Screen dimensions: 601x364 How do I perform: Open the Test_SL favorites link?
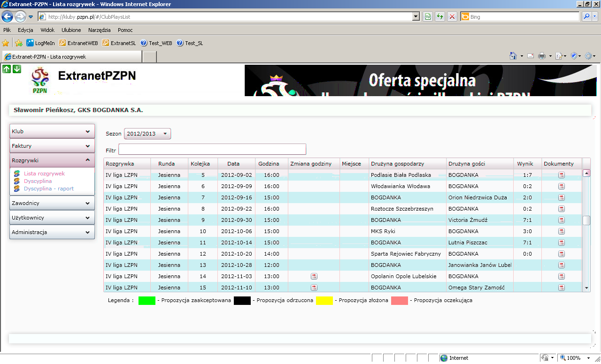point(190,43)
